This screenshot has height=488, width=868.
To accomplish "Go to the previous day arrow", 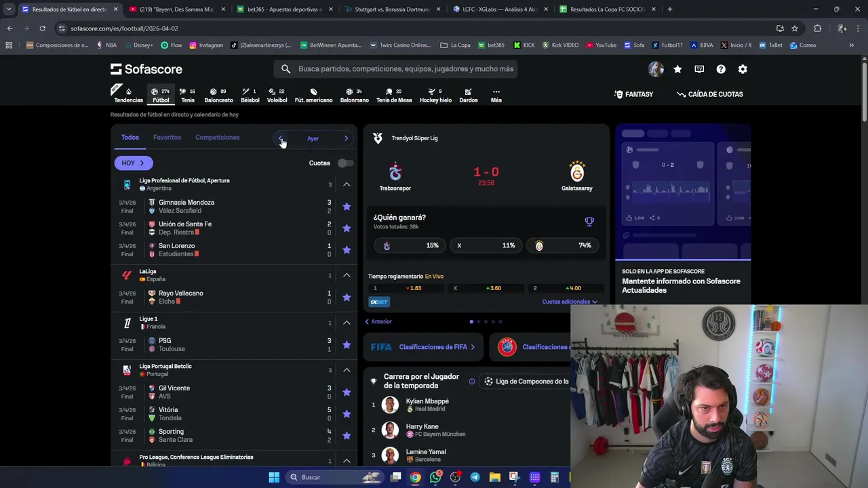I will [280, 138].
